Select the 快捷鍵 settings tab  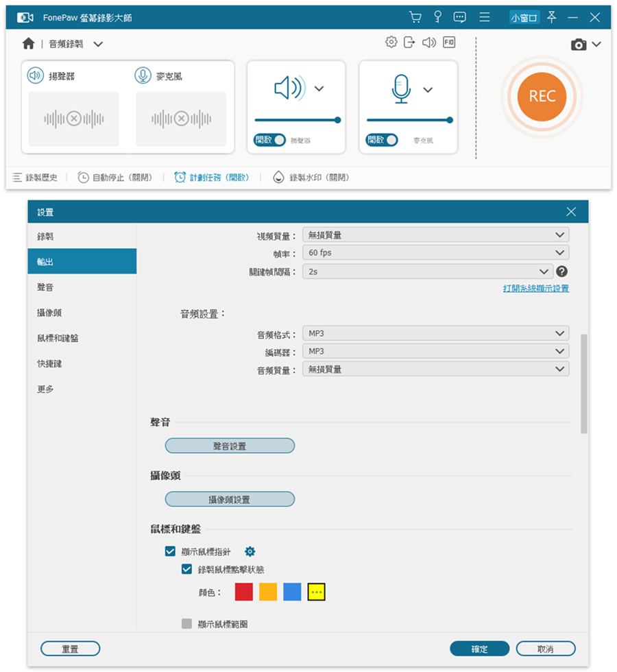(82, 363)
